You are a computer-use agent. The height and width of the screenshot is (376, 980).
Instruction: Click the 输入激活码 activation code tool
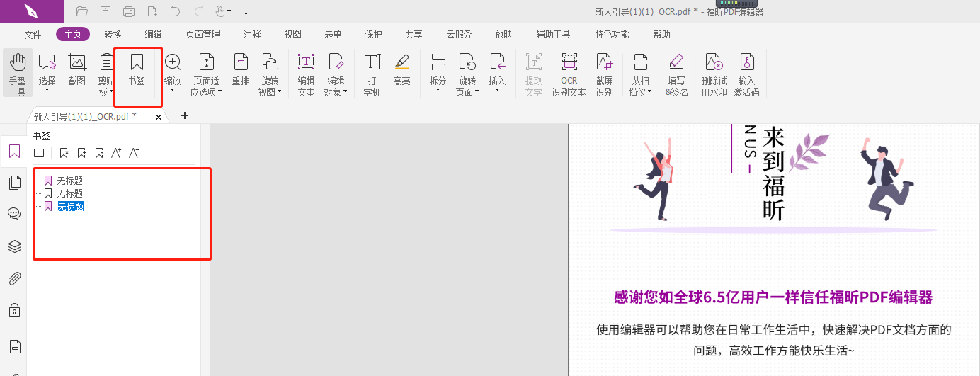746,74
